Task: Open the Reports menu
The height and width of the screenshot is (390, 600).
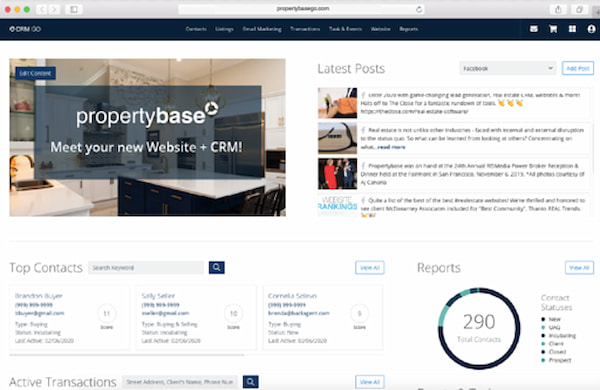Action: pyautogui.click(x=408, y=29)
